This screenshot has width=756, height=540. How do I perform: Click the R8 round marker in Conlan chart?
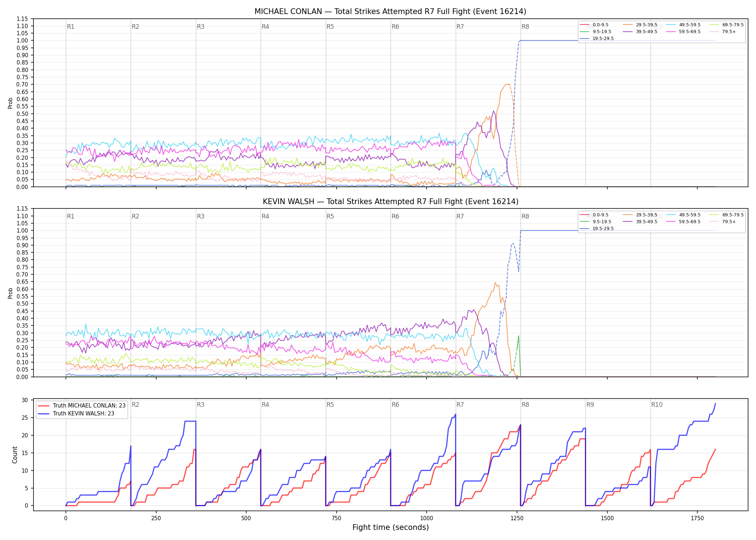point(525,27)
